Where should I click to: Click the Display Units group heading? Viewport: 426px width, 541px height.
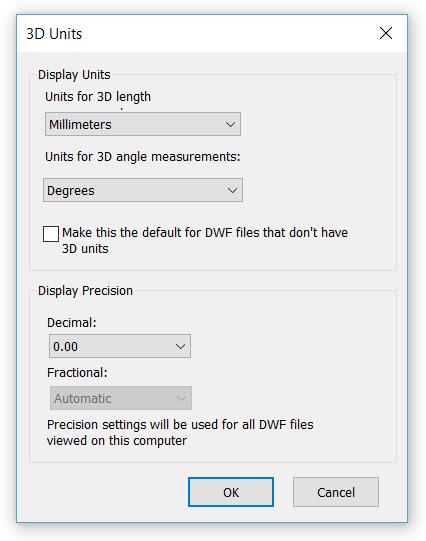point(74,75)
